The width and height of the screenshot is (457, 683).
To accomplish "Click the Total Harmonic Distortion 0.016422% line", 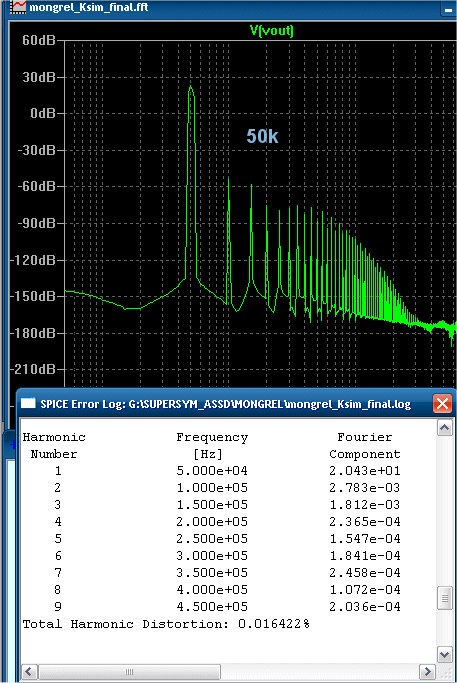I will [x=166, y=624].
